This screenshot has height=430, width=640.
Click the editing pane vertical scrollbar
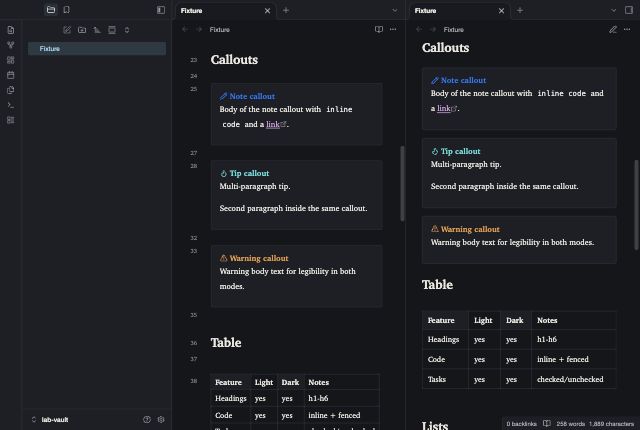click(402, 183)
